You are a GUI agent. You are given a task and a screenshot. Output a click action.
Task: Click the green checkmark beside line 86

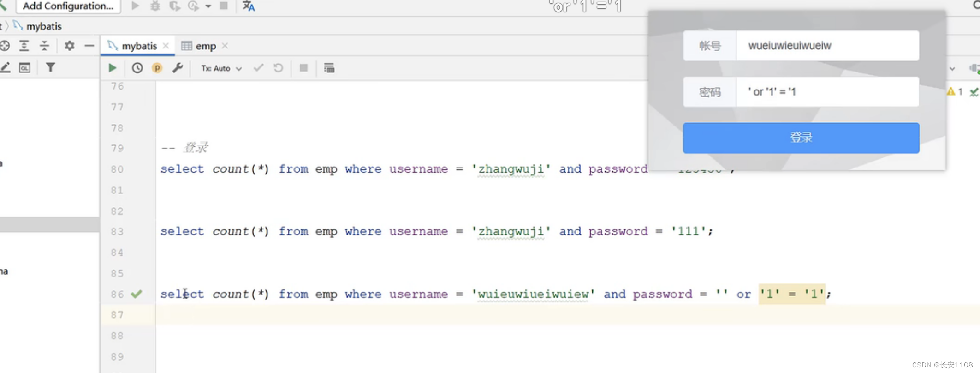tap(137, 294)
